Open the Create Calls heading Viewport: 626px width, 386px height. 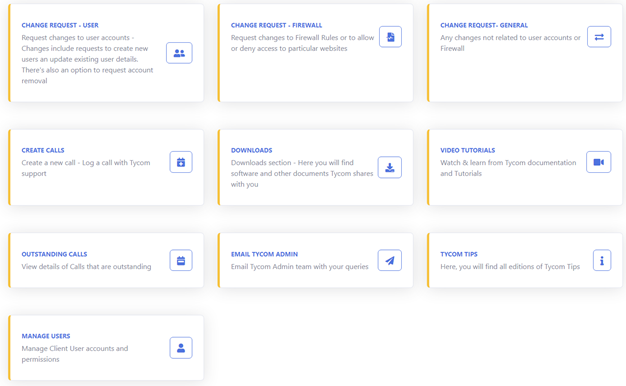coord(43,150)
